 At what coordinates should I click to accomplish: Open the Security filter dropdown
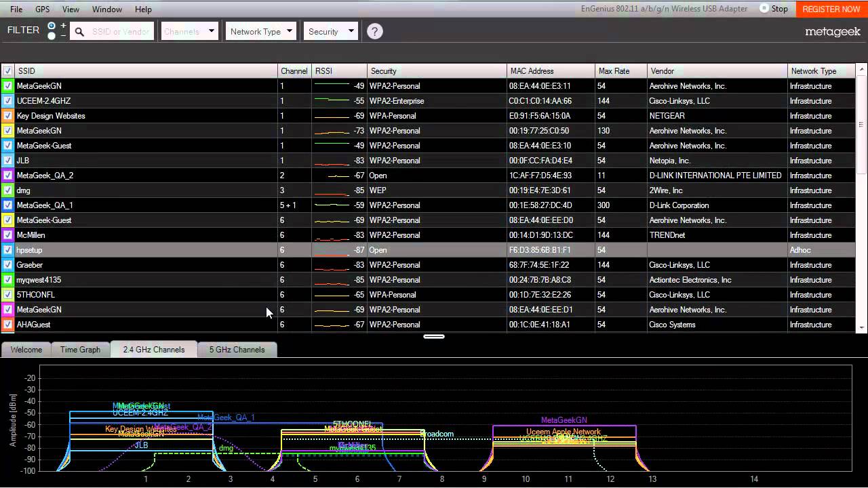330,31
